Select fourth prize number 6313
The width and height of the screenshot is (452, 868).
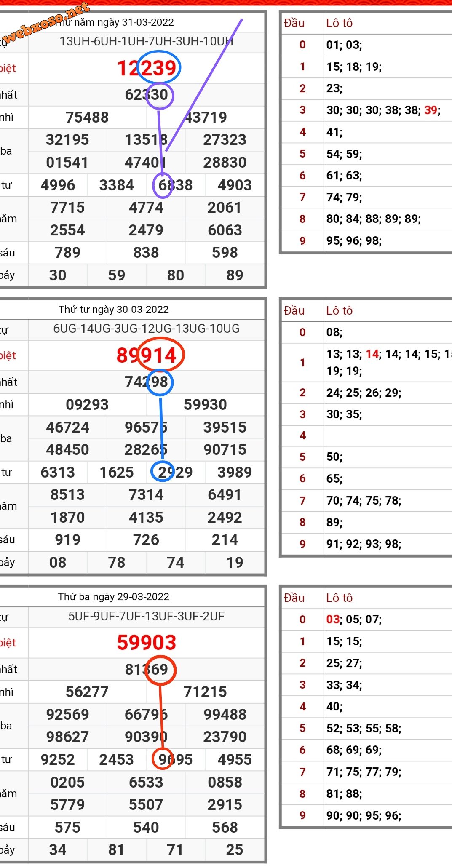pos(58,472)
